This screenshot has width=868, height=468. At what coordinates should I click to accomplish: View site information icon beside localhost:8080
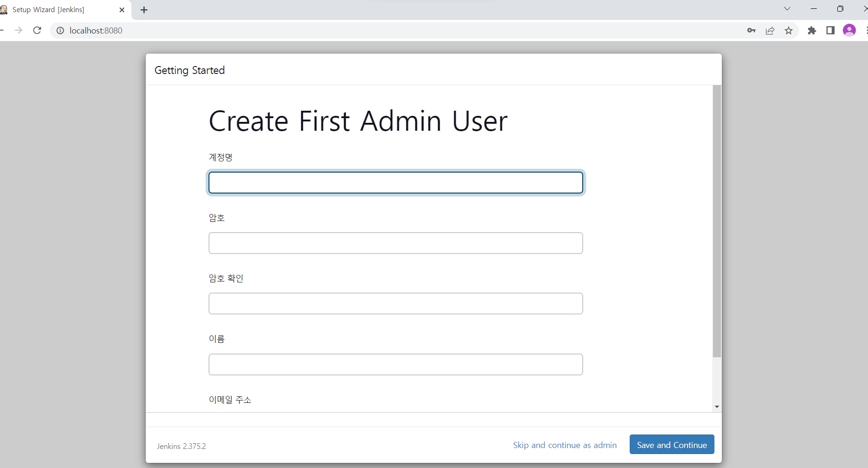click(60, 30)
